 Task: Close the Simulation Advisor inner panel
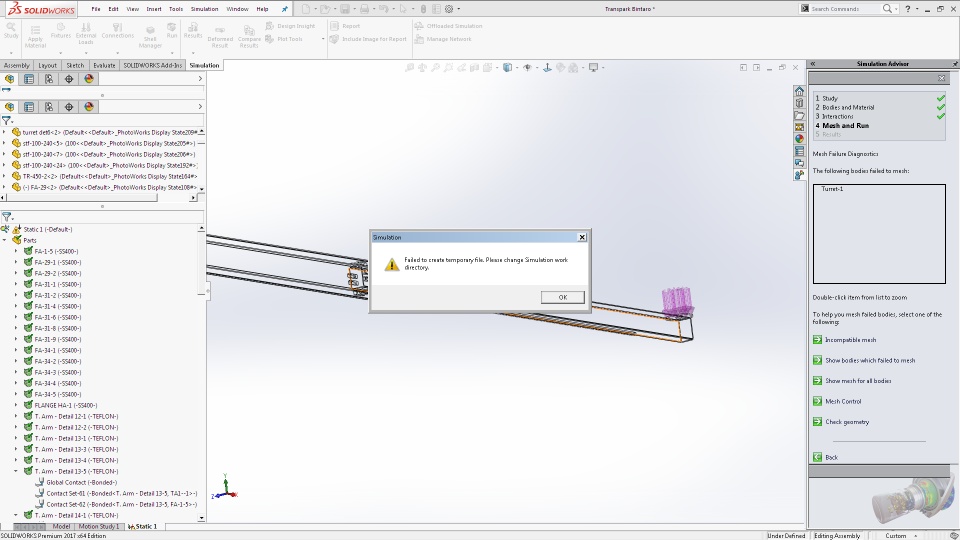942,78
